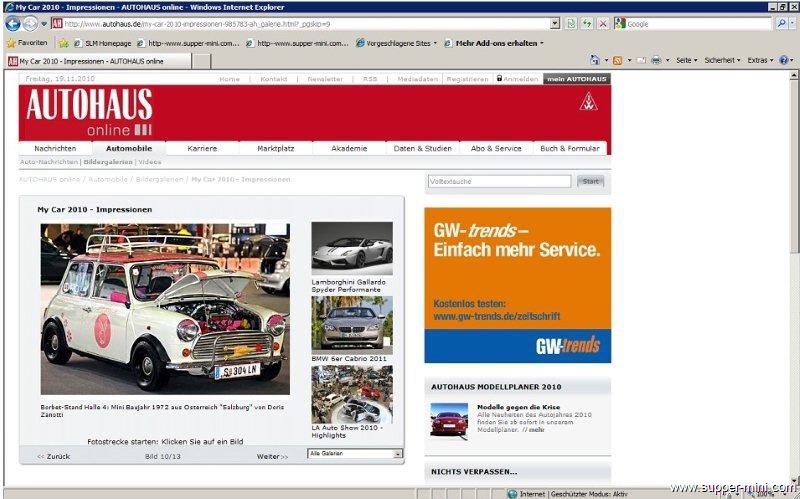The height and width of the screenshot is (499, 800).
Task: Click the RSS feeds icon in command bar
Action: point(617,60)
